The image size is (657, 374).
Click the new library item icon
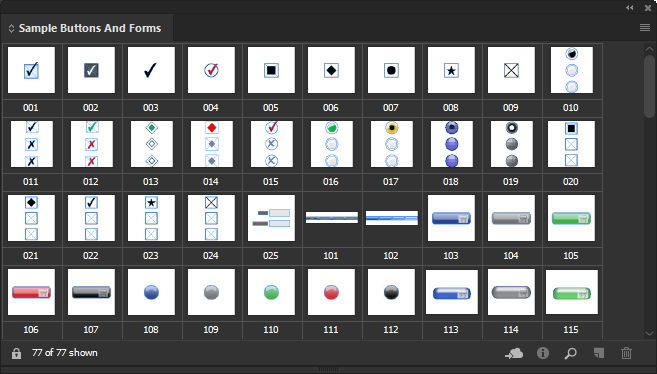599,353
